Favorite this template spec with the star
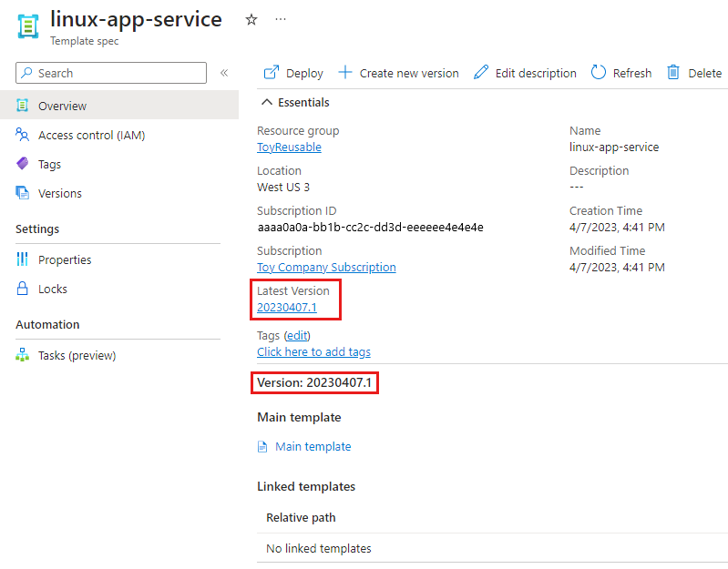728x569 pixels. point(251,19)
